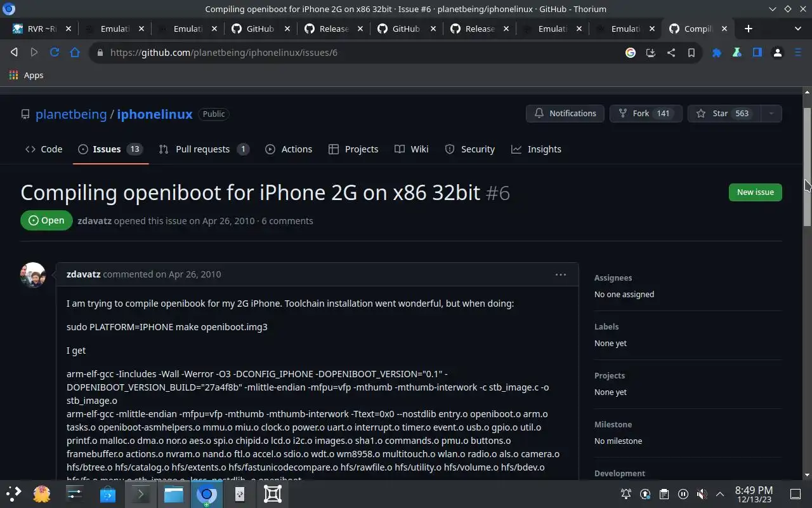The height and width of the screenshot is (508, 812).
Task: Click the Milestone sidebar heading
Action: pyautogui.click(x=613, y=424)
